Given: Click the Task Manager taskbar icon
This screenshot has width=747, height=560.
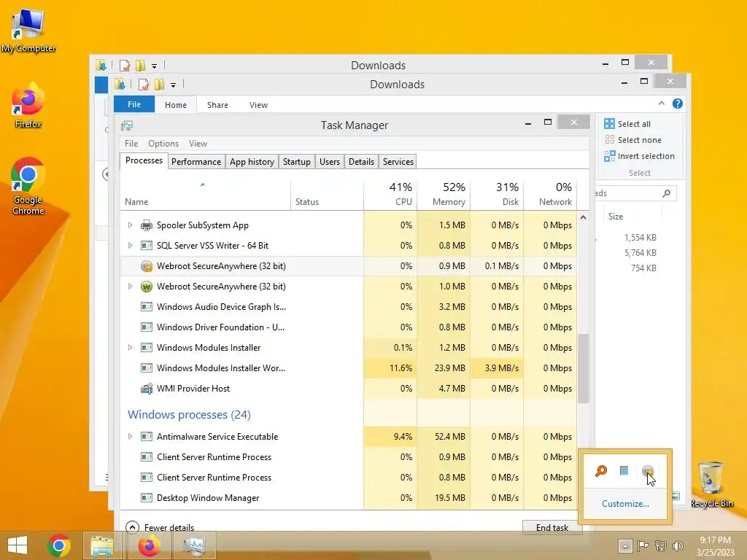Looking at the screenshot, I should pyautogui.click(x=194, y=545).
